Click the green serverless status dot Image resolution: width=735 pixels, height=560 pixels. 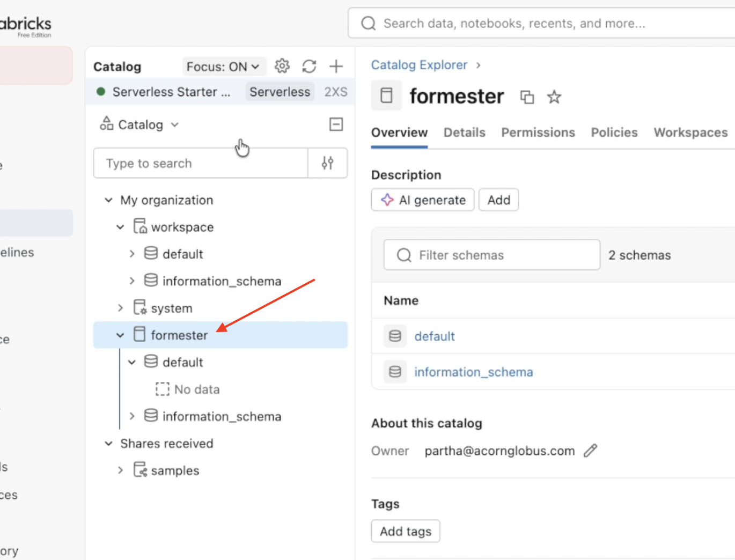[100, 92]
